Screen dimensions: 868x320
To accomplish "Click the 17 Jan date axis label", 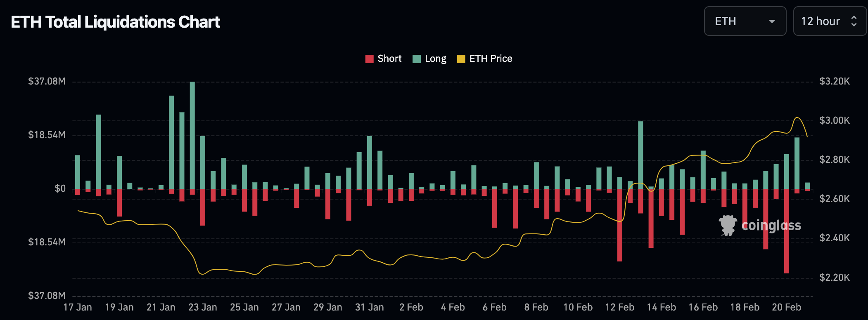I will 78,307.
